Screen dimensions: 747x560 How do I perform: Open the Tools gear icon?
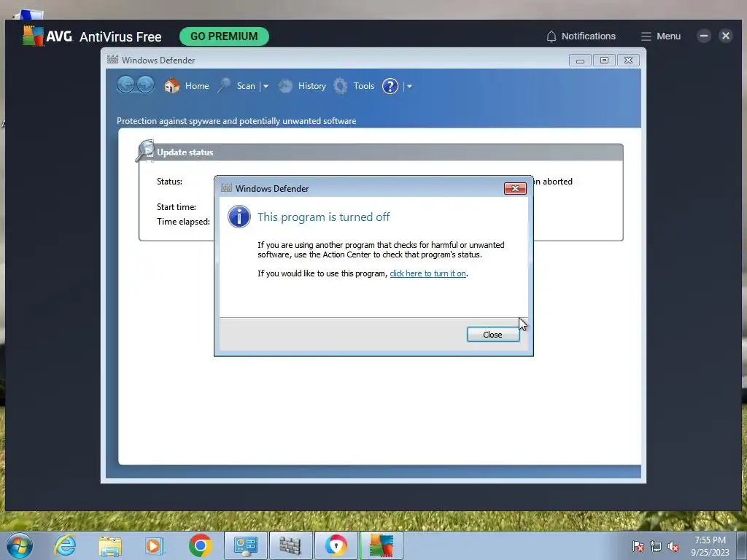click(x=340, y=86)
